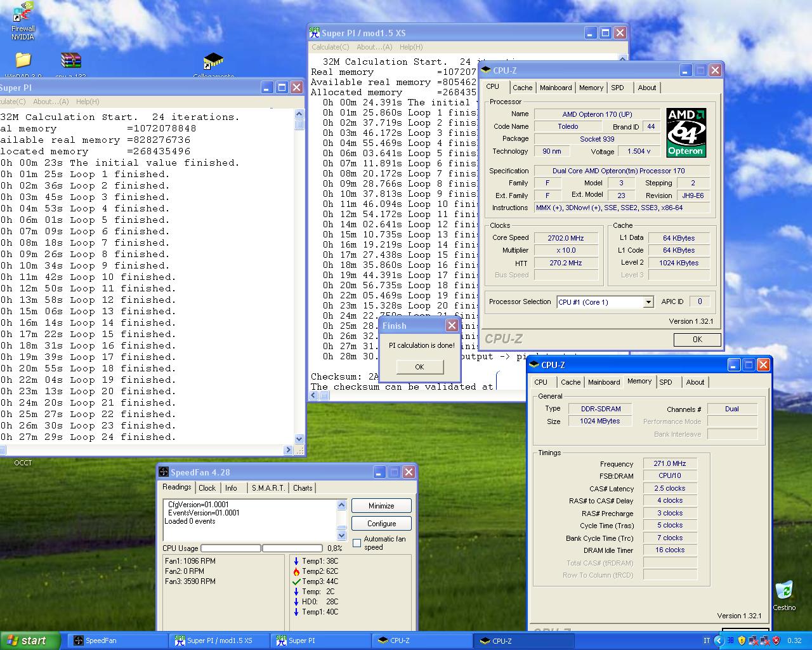The image size is (812, 650).
Task: Enable Automatic fan speed checkbox
Action: tap(357, 543)
